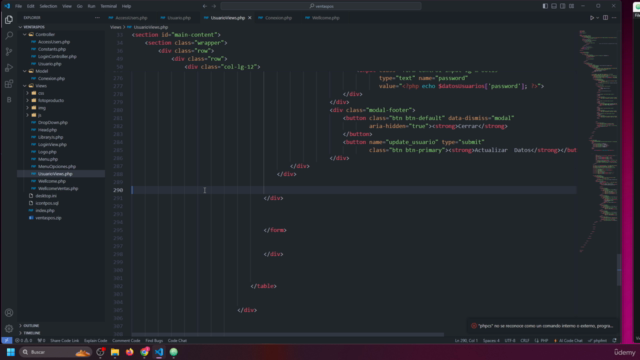Image resolution: width=640 pixels, height=360 pixels.
Task: Open the Manage gear icon
Action: tap(9, 329)
